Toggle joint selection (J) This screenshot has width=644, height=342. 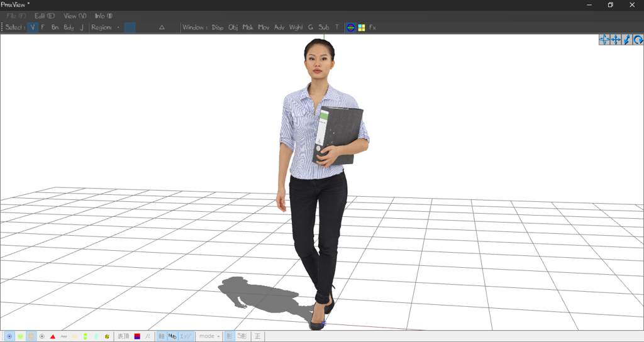point(82,28)
